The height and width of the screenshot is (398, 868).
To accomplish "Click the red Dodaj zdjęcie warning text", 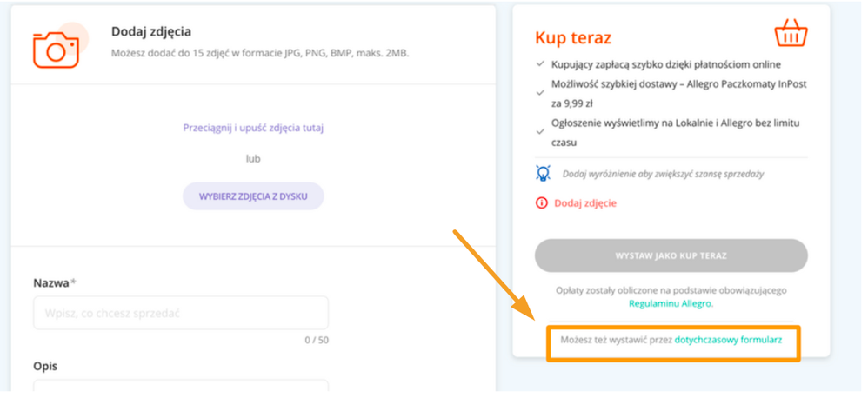I will (585, 203).
